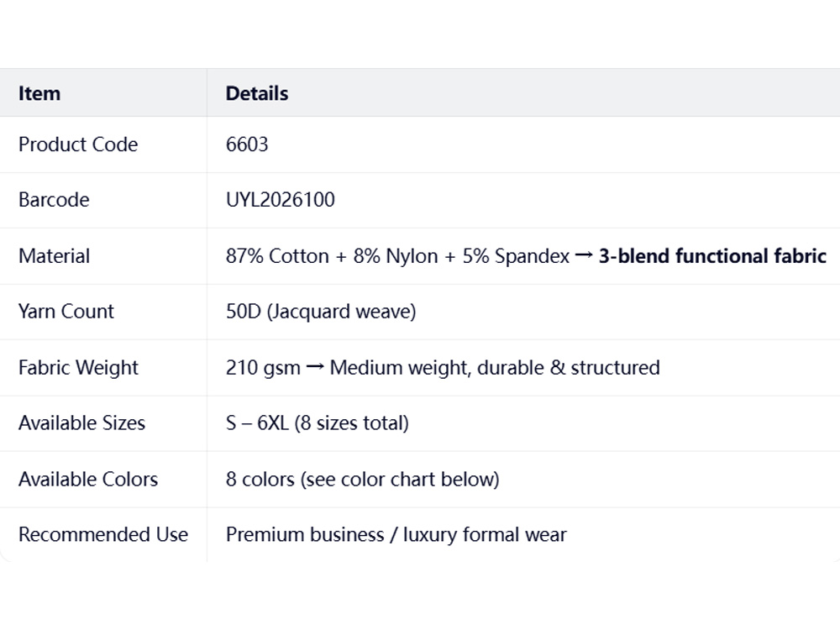The image size is (840, 630).
Task: Click "Premium business / luxury formal wear" value
Action: tap(396, 535)
